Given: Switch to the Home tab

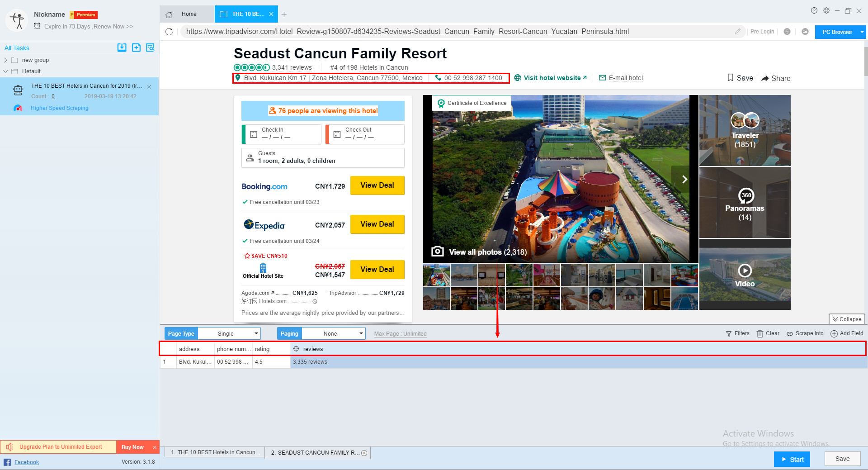Looking at the screenshot, I should [187, 14].
